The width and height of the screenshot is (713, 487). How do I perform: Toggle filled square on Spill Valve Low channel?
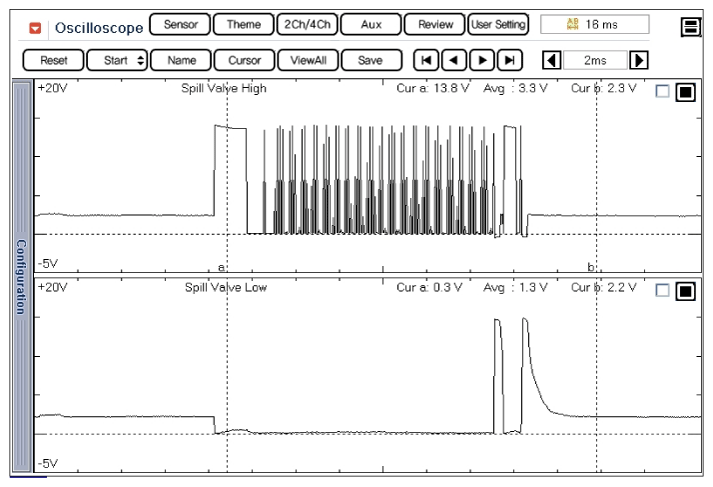[685, 291]
